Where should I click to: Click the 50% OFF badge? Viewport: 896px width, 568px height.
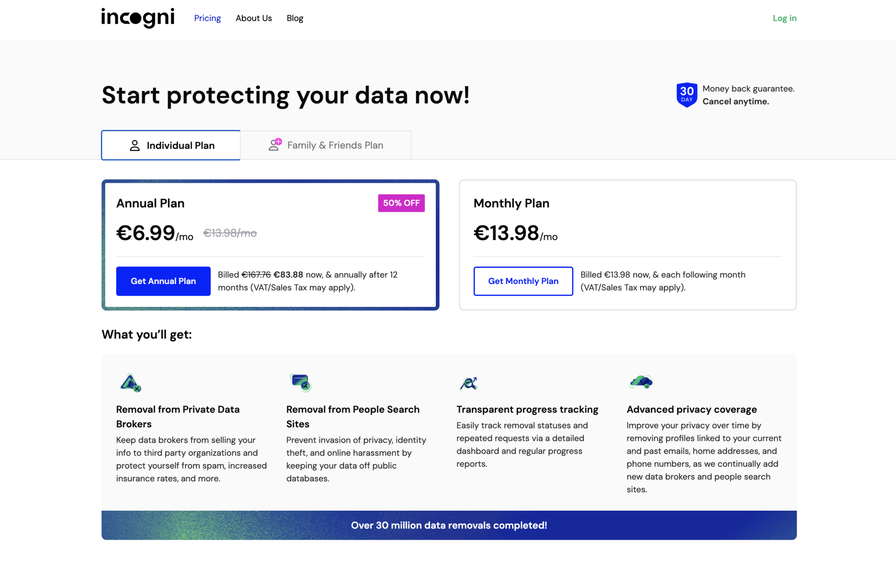(x=401, y=203)
